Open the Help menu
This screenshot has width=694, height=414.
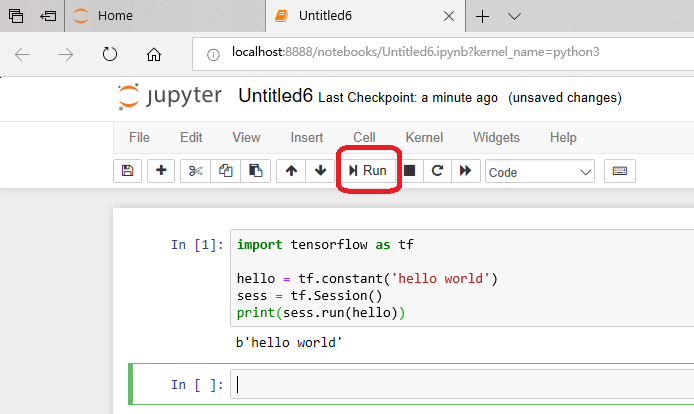pyautogui.click(x=563, y=138)
